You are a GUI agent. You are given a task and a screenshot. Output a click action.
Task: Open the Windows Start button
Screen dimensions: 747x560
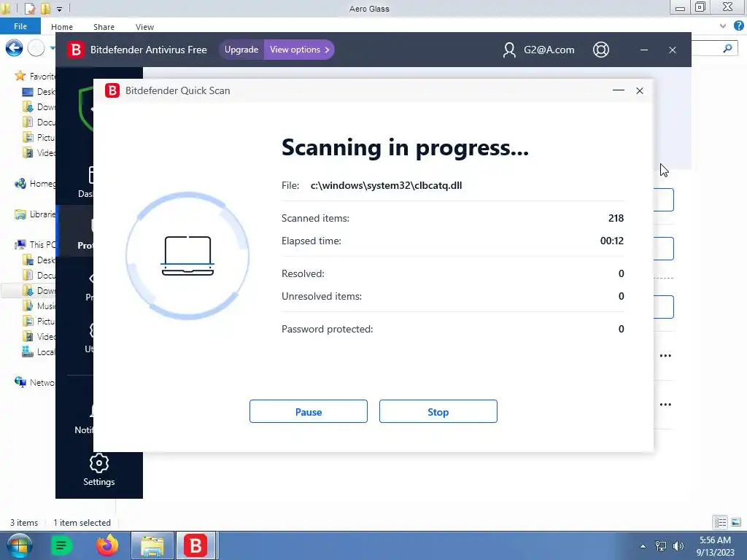tap(19, 545)
